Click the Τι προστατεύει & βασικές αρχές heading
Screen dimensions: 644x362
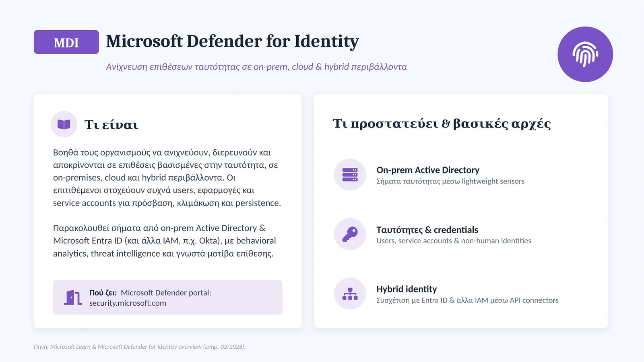point(442,124)
